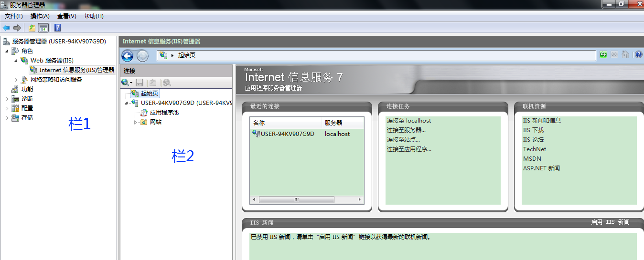Select Internet 信息服务(IIS)管理器 tree item
The height and width of the screenshot is (260, 644).
pyautogui.click(x=72, y=70)
